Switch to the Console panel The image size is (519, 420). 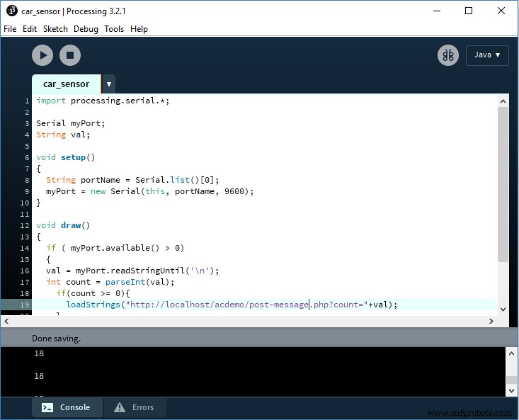[x=67, y=407]
